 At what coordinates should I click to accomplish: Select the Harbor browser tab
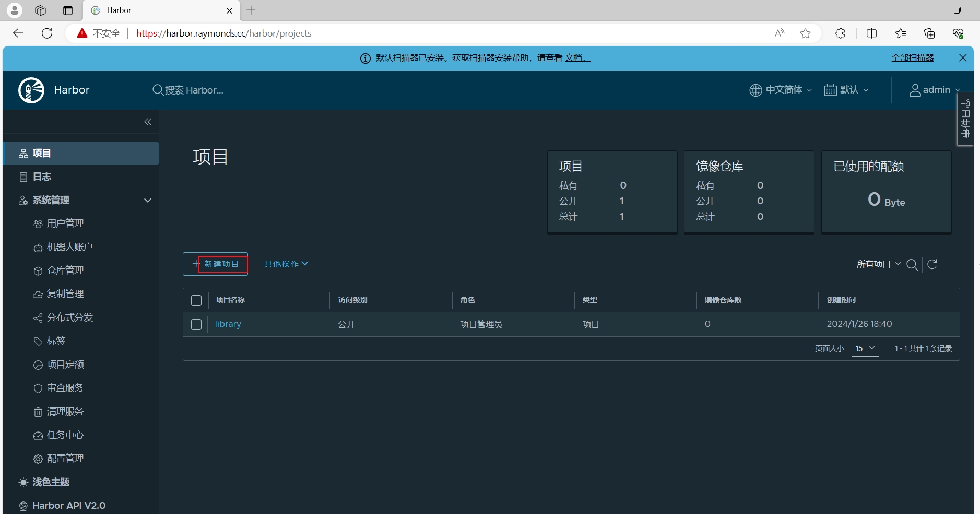[x=162, y=10]
